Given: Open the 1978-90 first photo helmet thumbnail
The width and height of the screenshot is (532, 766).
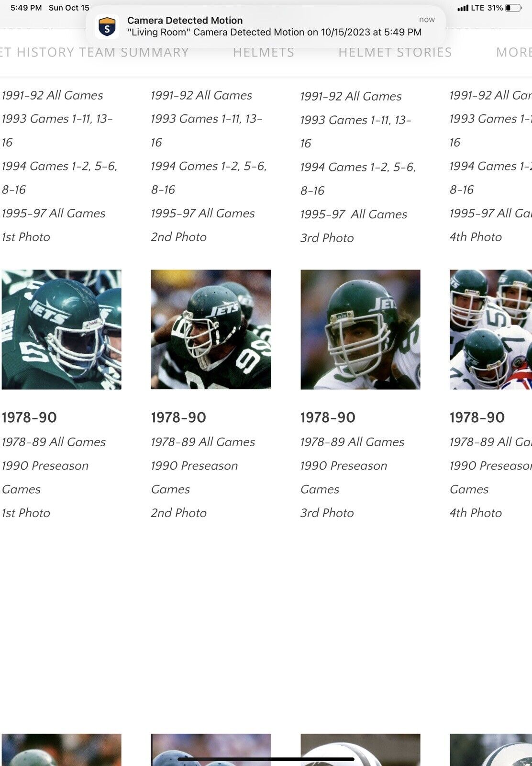Looking at the screenshot, I should pos(61,329).
